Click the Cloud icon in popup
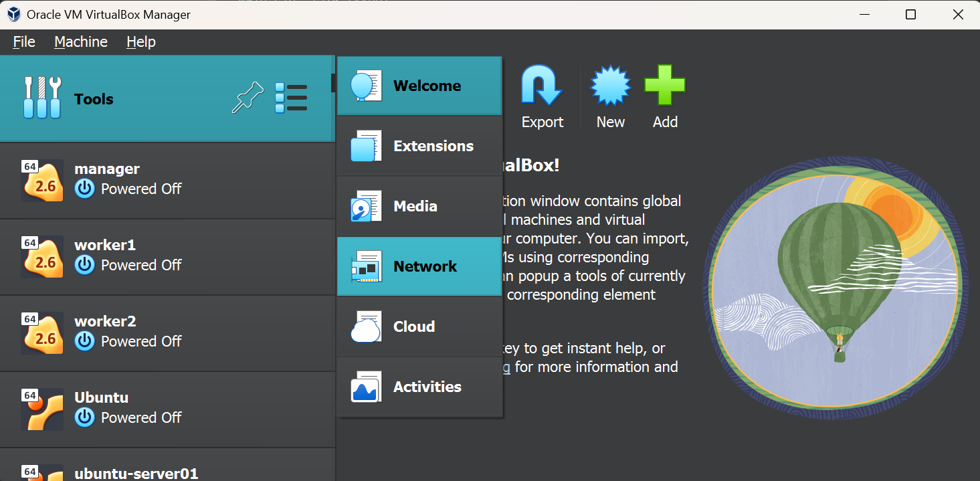980x481 pixels. [x=366, y=326]
